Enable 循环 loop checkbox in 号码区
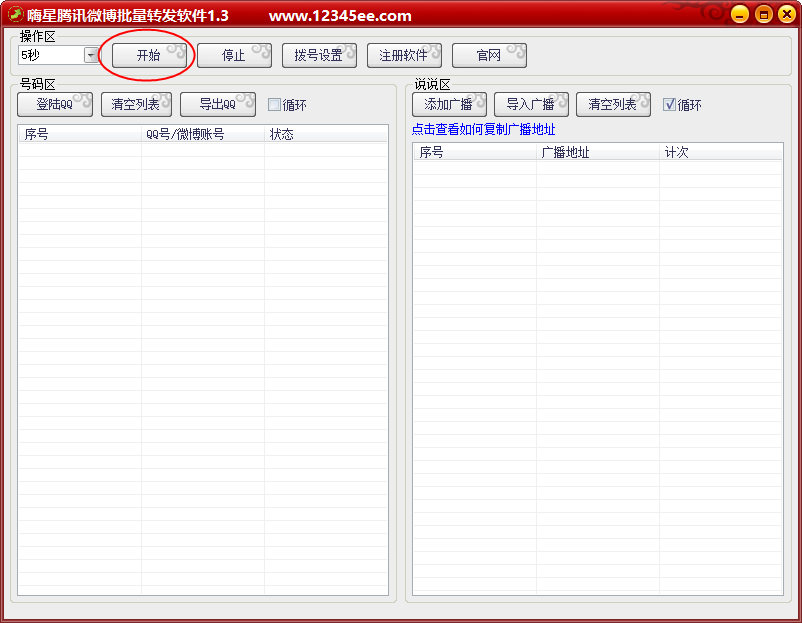The height and width of the screenshot is (623, 802). click(x=274, y=105)
